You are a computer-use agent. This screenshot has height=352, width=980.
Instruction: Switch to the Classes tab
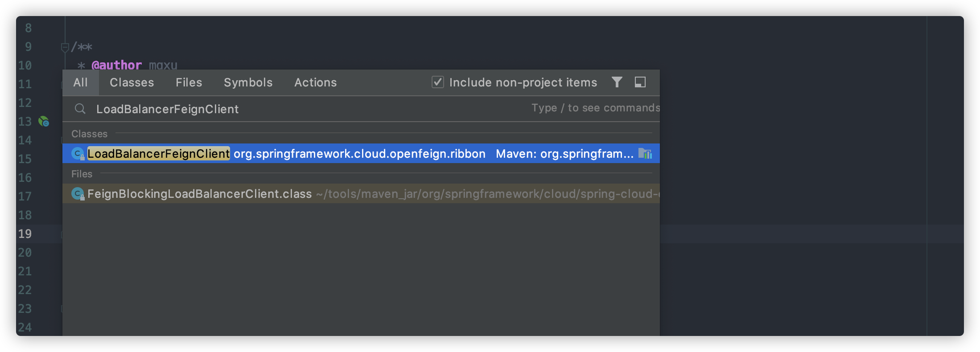coord(132,82)
